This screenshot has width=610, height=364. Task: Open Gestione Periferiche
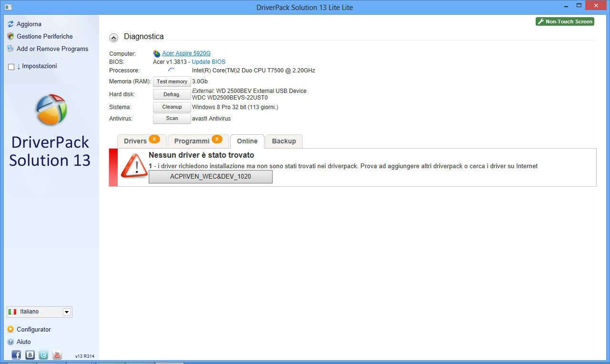[45, 36]
